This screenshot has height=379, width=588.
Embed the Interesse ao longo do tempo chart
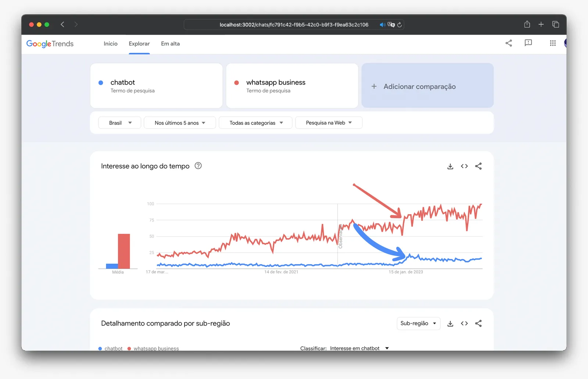tap(464, 166)
